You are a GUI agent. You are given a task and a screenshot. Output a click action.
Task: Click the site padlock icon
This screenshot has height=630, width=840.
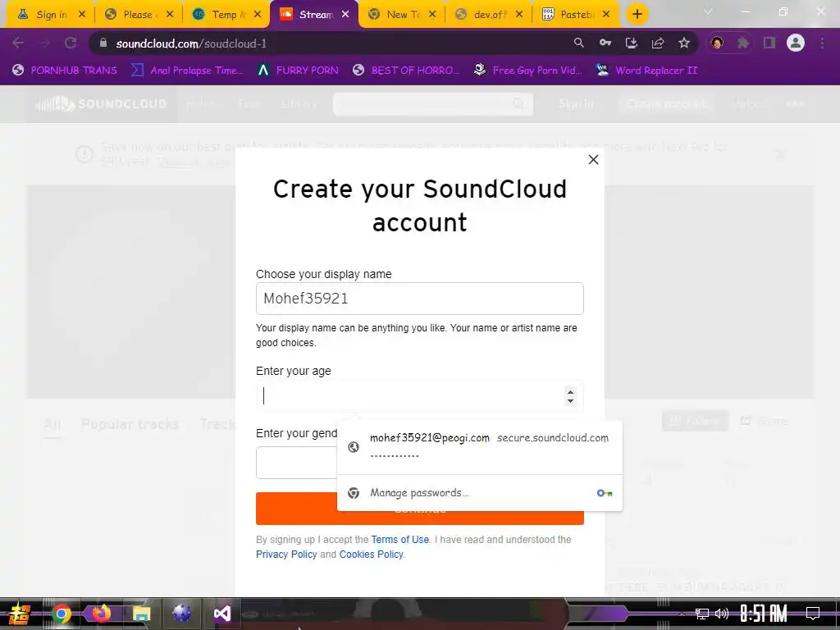[103, 43]
